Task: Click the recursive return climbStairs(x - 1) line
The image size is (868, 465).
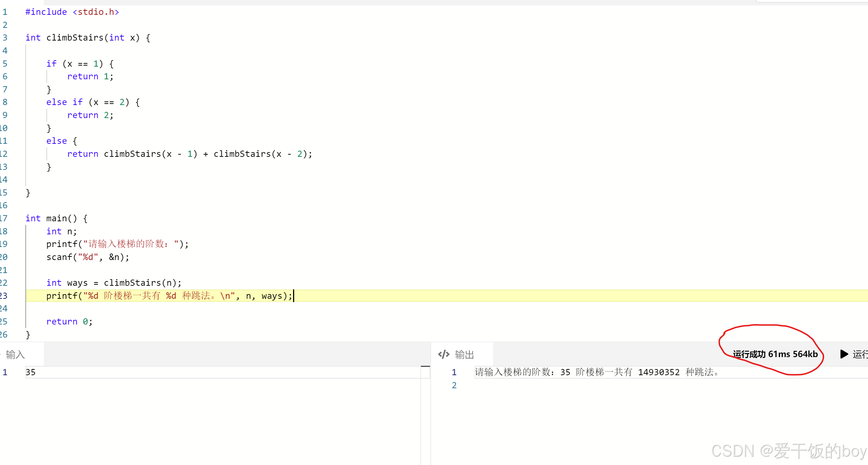Action: pyautogui.click(x=189, y=154)
